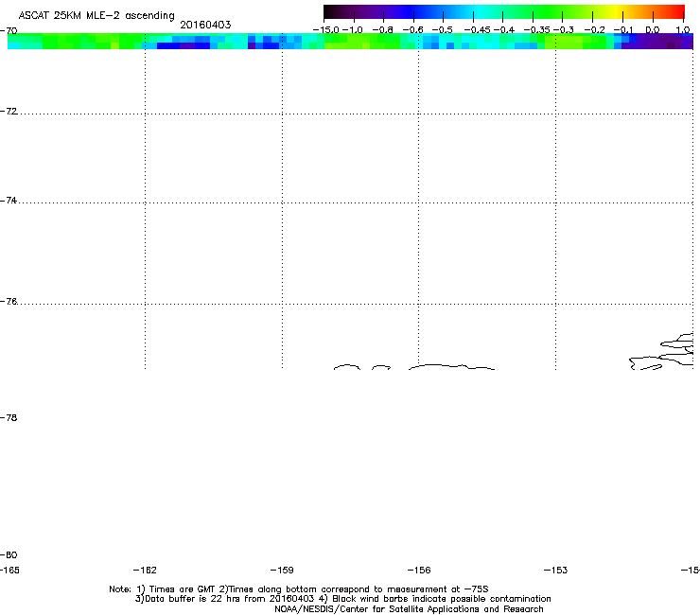Viewport: 700px width, 615px height.
Task: Click the Data buffer is 22 hrs note
Action: [x=224, y=599]
